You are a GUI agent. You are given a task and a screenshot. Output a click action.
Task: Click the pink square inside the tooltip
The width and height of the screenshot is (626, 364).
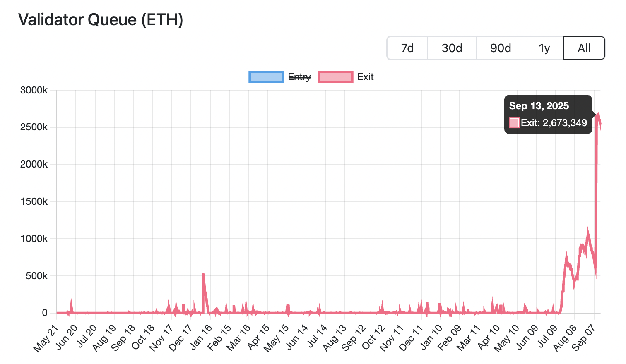[x=513, y=122]
